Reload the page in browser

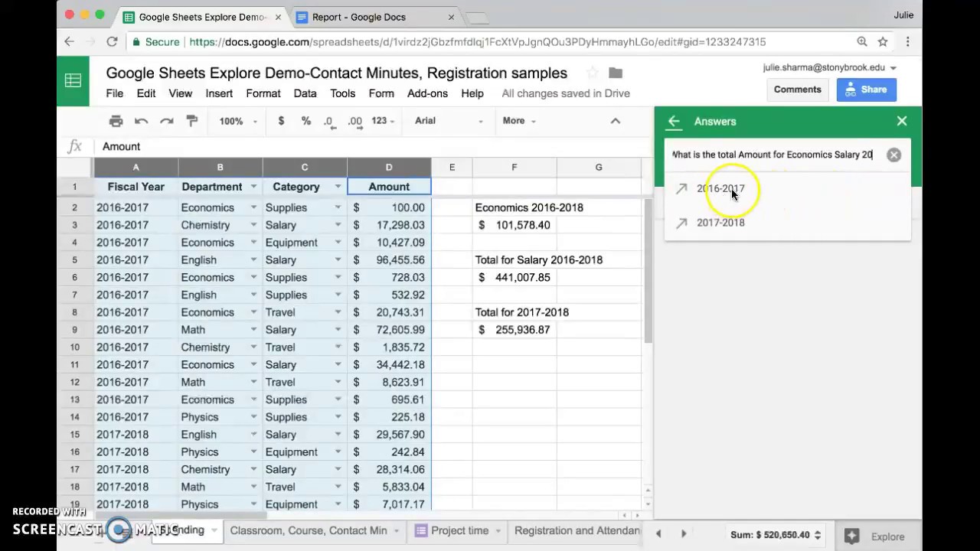pyautogui.click(x=112, y=42)
